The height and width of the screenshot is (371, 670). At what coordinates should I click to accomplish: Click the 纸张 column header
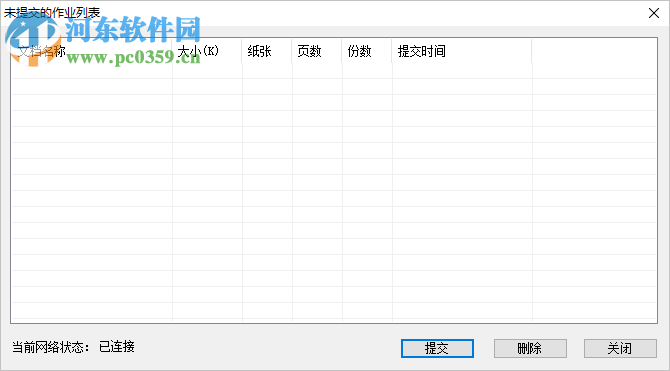(267, 51)
